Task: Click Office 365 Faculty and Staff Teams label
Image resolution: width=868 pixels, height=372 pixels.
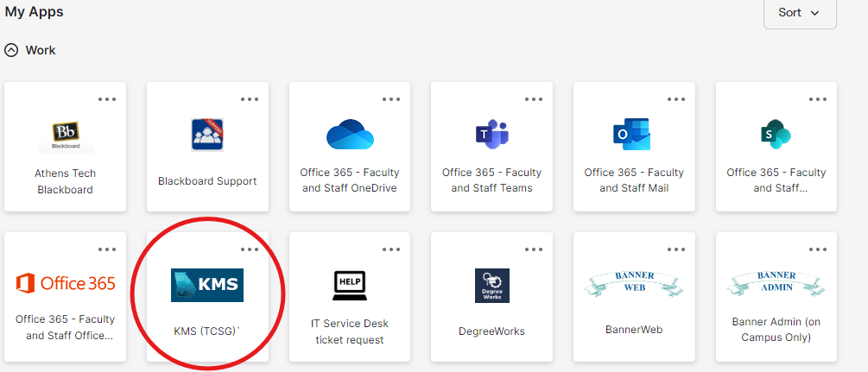Action: click(491, 180)
